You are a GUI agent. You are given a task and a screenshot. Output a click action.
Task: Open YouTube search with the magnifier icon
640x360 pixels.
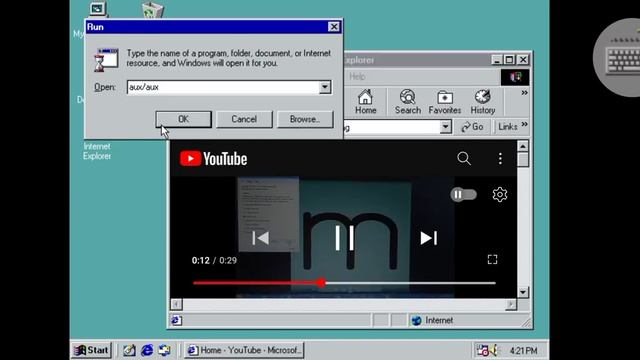464,158
